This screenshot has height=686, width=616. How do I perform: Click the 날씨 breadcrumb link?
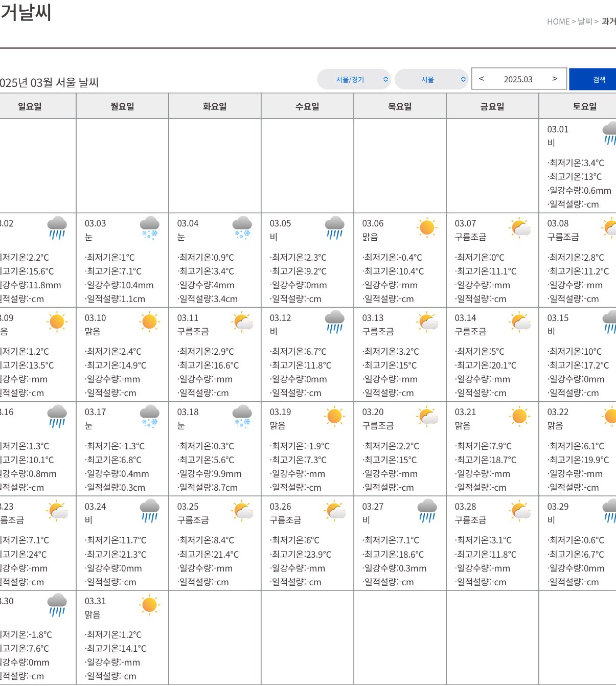pos(585,21)
